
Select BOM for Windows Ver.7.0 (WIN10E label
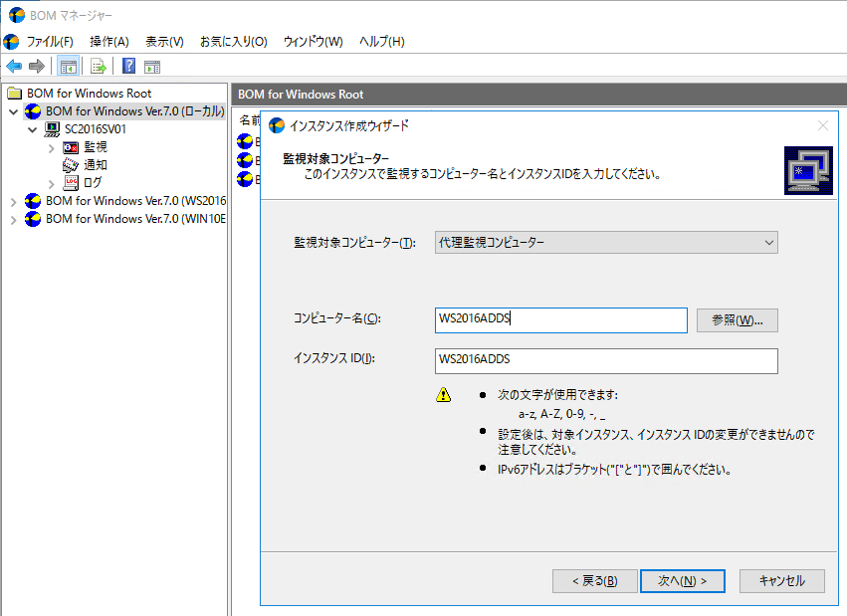135,219
